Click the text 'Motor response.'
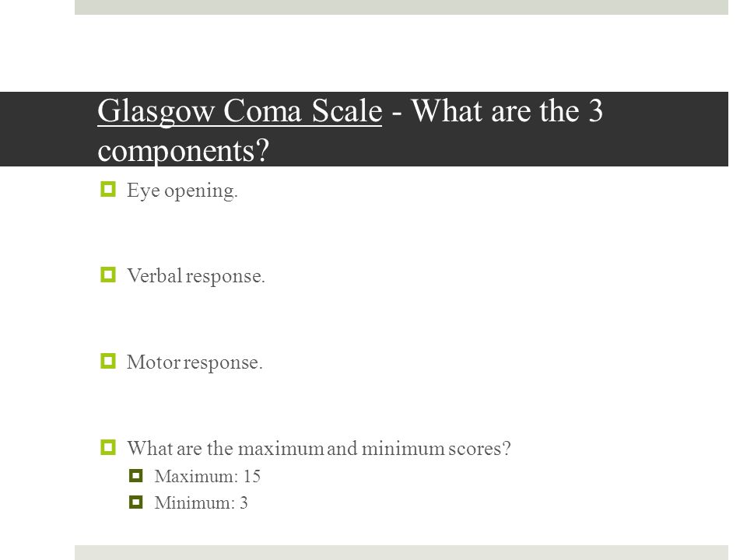Viewport: 747px width, 560px height. [x=195, y=362]
